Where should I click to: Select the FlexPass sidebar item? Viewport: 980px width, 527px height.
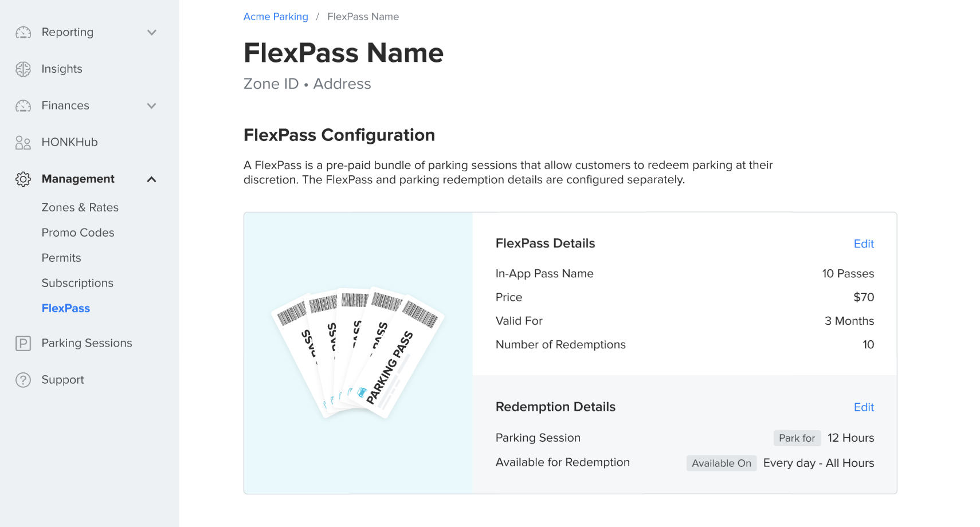pyautogui.click(x=65, y=308)
